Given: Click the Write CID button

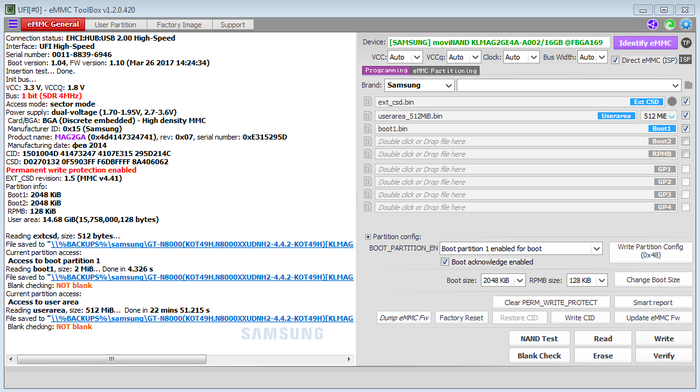Looking at the screenshot, I should point(579,318).
